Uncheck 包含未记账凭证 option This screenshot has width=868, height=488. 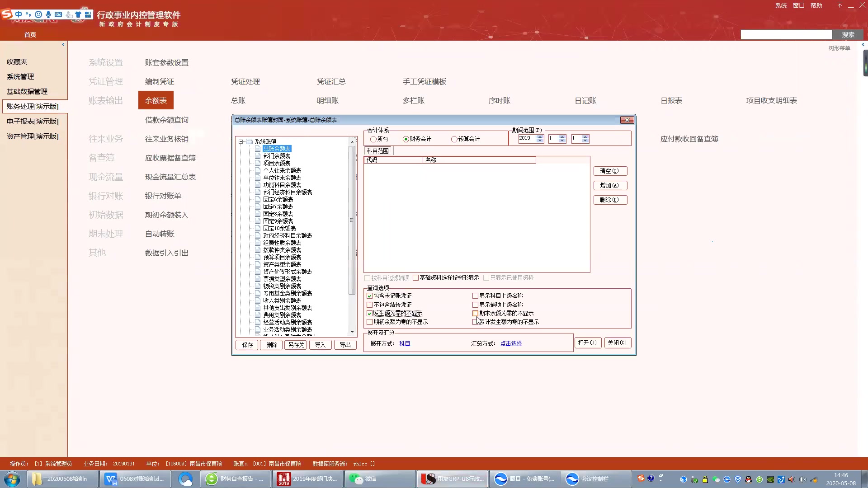tap(369, 296)
